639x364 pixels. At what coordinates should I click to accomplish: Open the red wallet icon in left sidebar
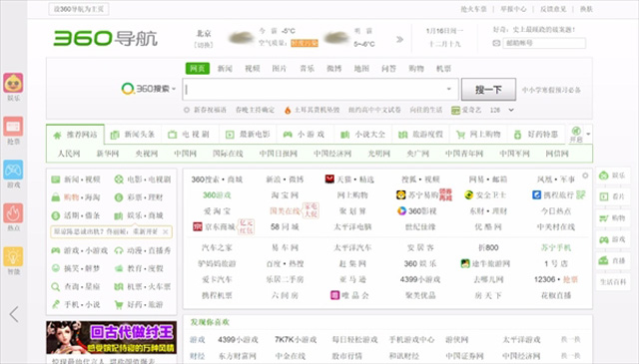click(13, 127)
